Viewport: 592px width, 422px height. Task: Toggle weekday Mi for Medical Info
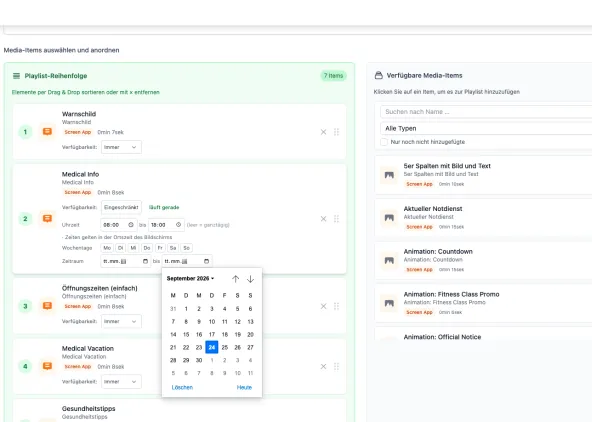(x=133, y=248)
